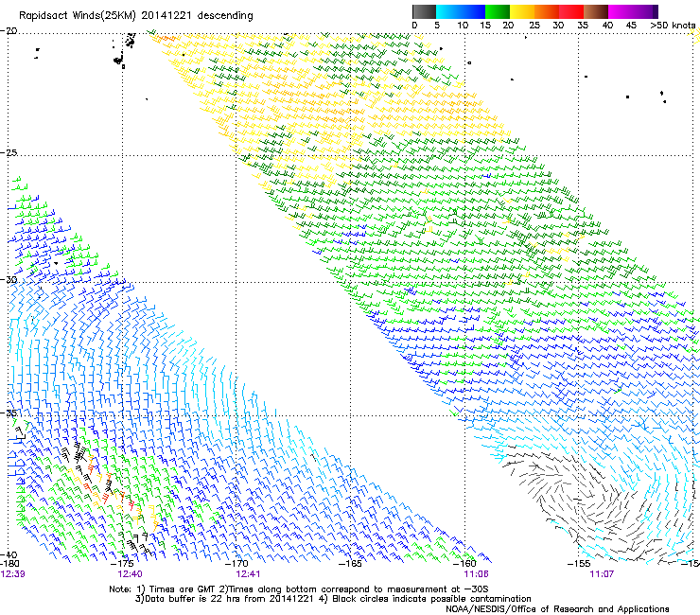Image resolution: width=700 pixels, height=615 pixels.
Task: Pick the green 15-20 knots legend segment
Action: point(498,11)
